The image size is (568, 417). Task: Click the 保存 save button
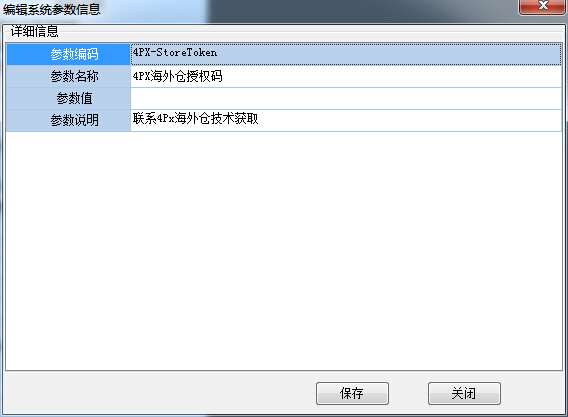point(352,393)
